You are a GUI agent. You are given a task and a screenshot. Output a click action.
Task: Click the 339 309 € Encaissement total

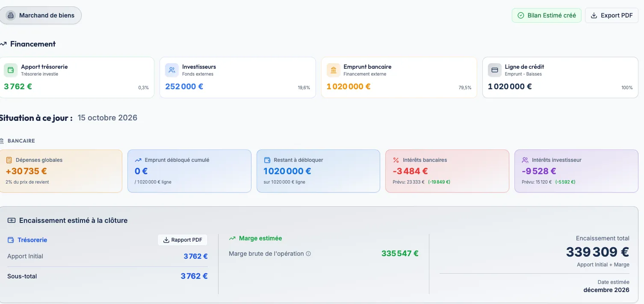598,252
